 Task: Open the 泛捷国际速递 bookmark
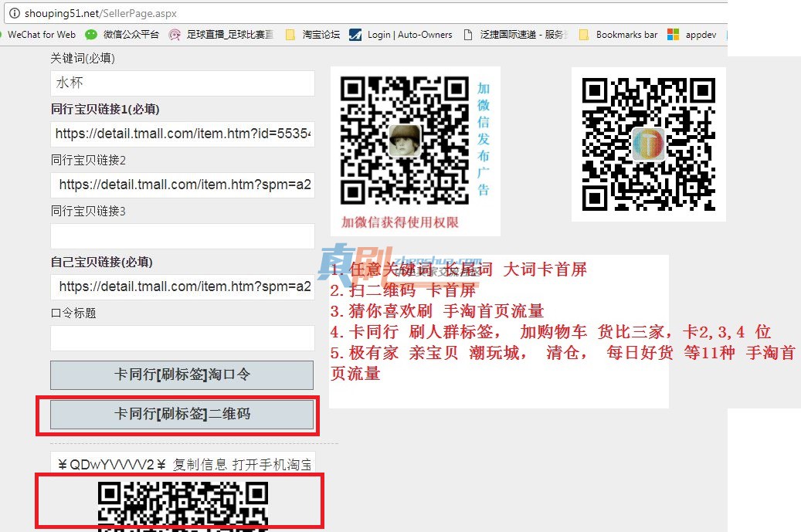[x=524, y=35]
